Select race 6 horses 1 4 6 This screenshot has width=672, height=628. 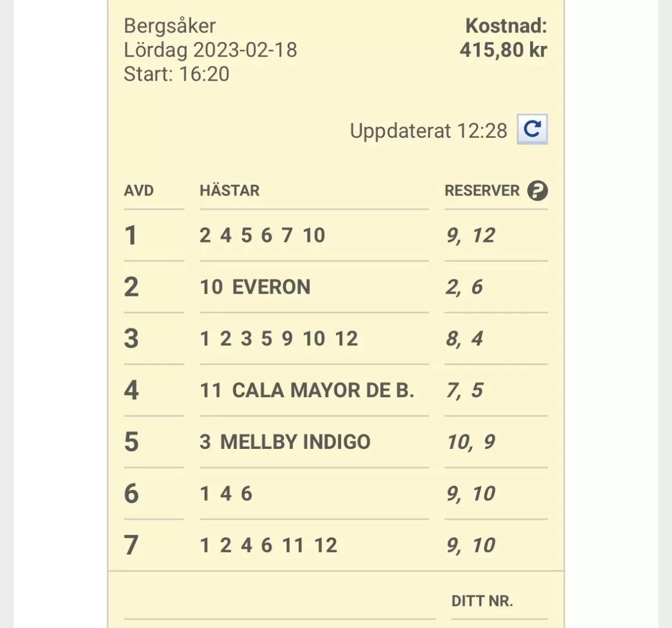pyautogui.click(x=226, y=494)
